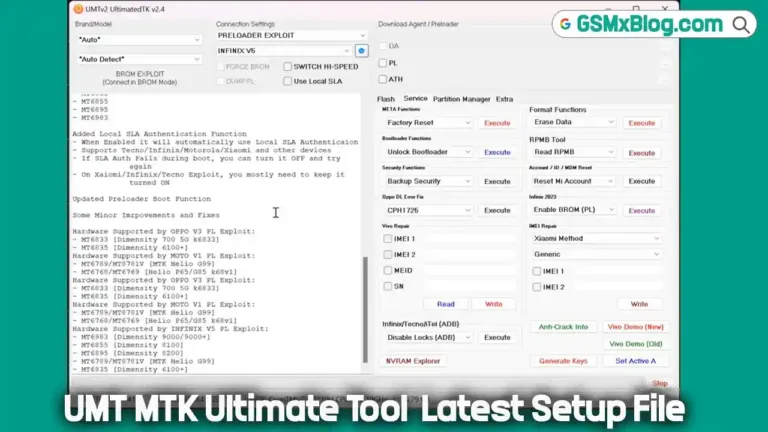Viewport: 768px width, 432px height.
Task: Click the SN input field
Action: click(469, 286)
